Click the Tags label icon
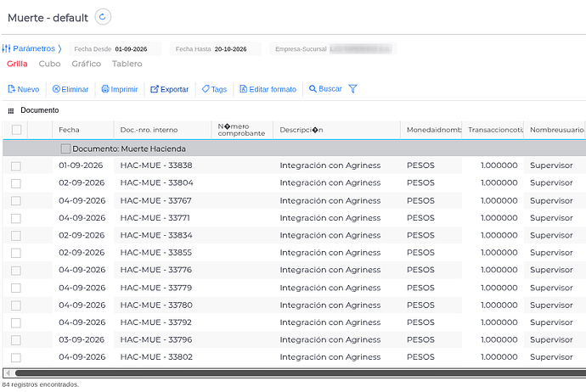 coord(206,89)
